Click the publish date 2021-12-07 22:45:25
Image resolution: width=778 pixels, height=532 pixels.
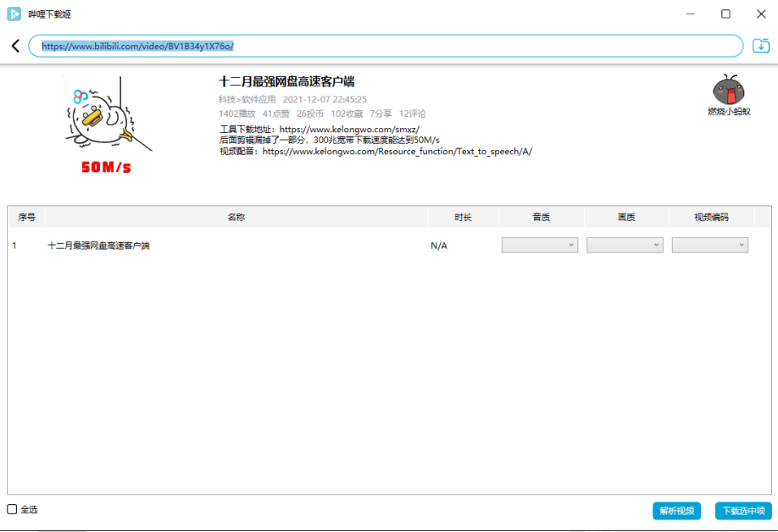pyautogui.click(x=325, y=100)
